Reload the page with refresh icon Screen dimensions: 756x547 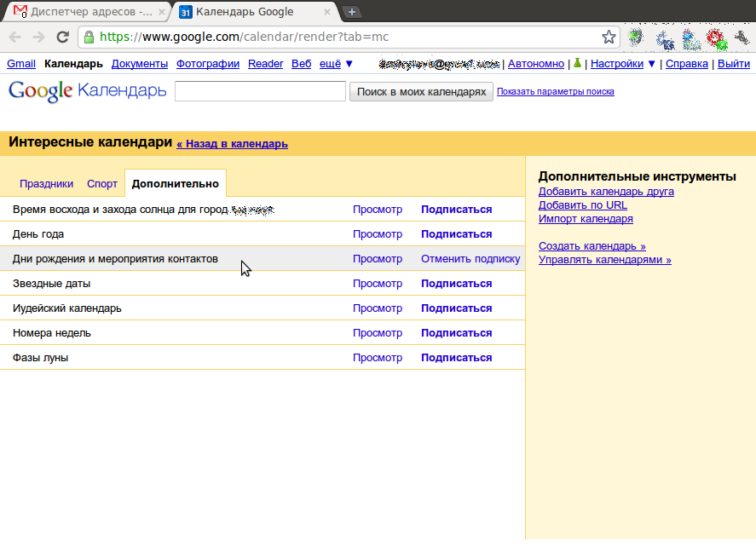coord(62,37)
